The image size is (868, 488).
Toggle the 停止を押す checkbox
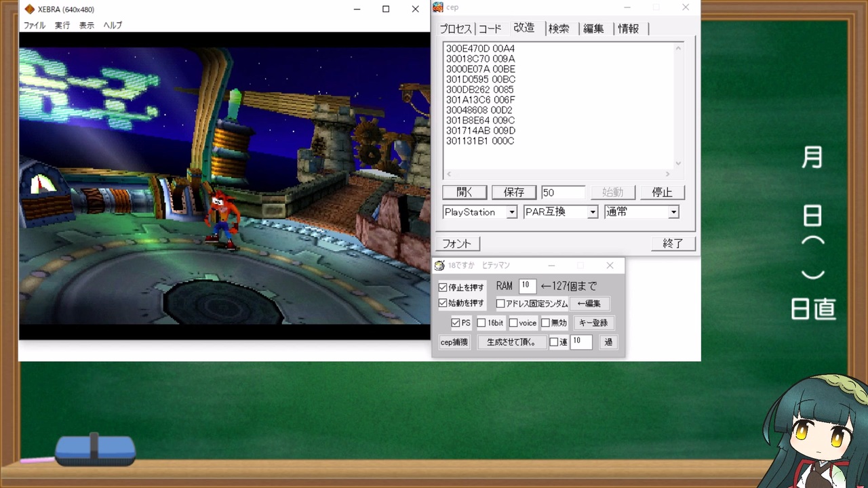tap(443, 287)
